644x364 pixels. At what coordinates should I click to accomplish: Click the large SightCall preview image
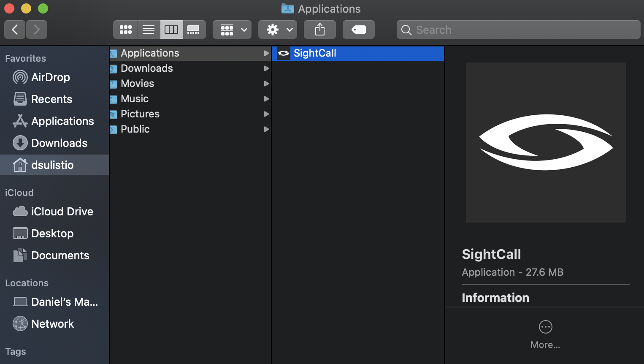[x=546, y=142]
